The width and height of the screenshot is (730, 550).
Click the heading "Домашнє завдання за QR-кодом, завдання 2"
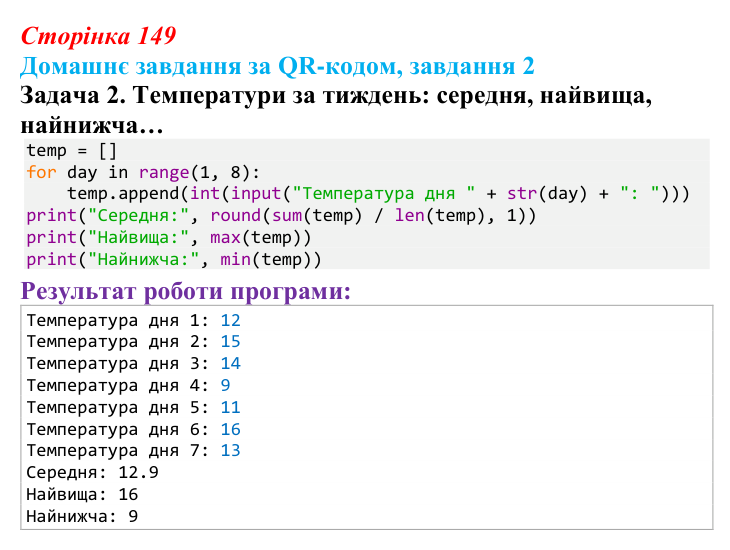277,66
